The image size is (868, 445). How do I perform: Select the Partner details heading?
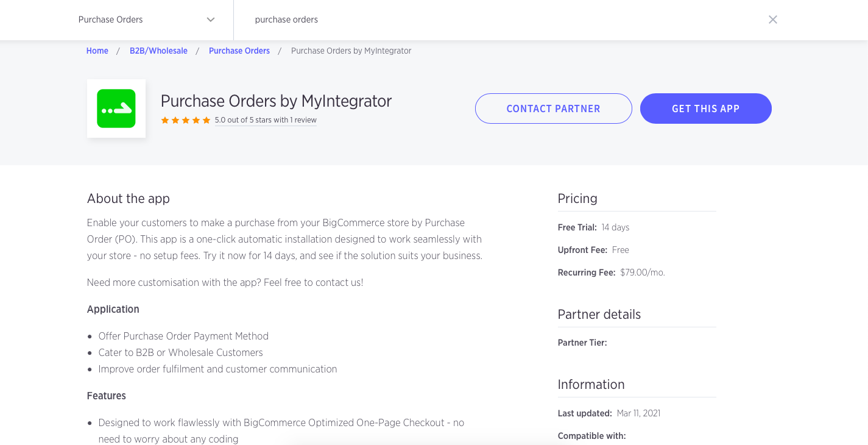tap(599, 315)
